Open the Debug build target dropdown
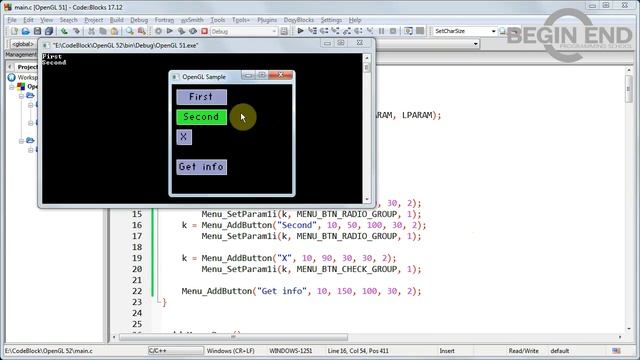Screen dimensions: 640x360 pyautogui.click(x=274, y=31)
